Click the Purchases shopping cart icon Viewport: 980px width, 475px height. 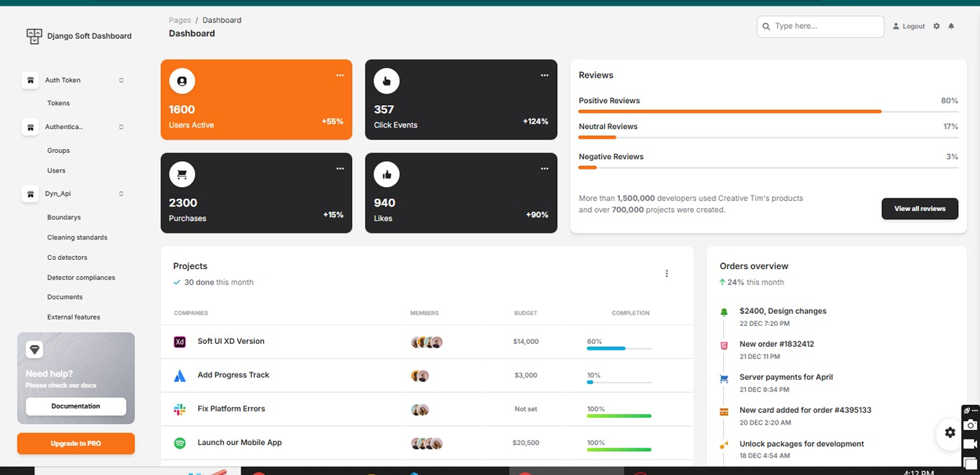pos(182,174)
